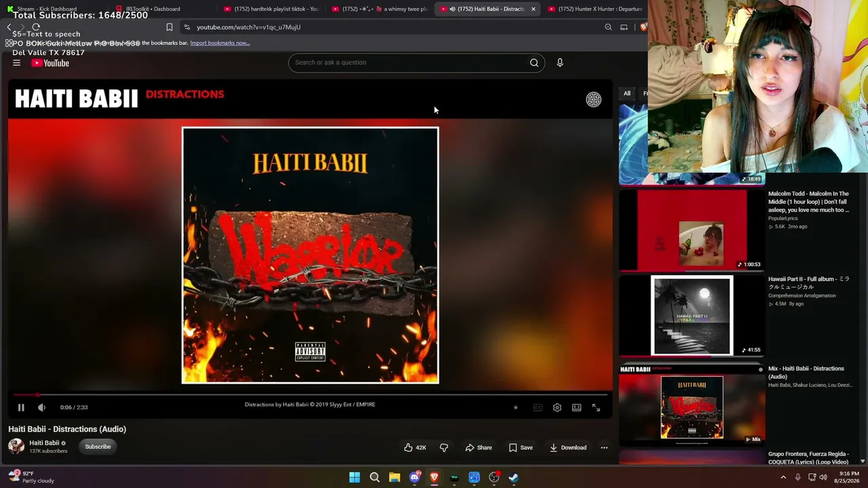Open the Hawaii Part II - Full album title
868x488 pixels.
point(808,283)
